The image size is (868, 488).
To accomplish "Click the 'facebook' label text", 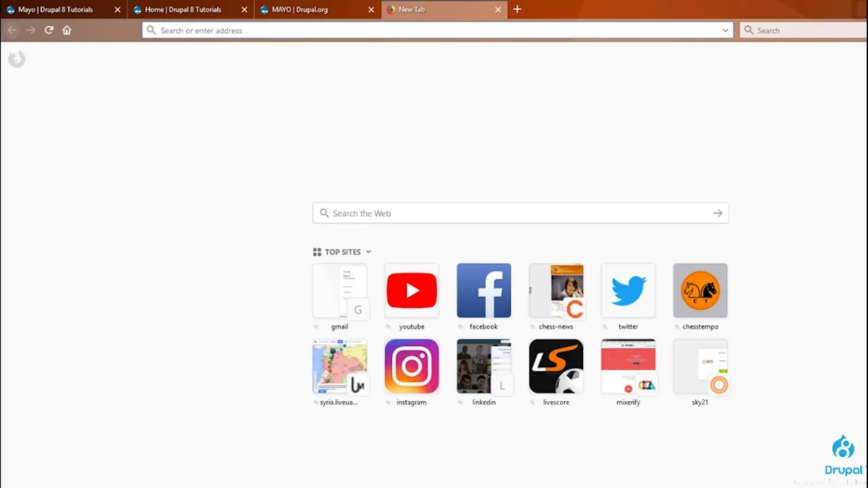I will [x=484, y=327].
